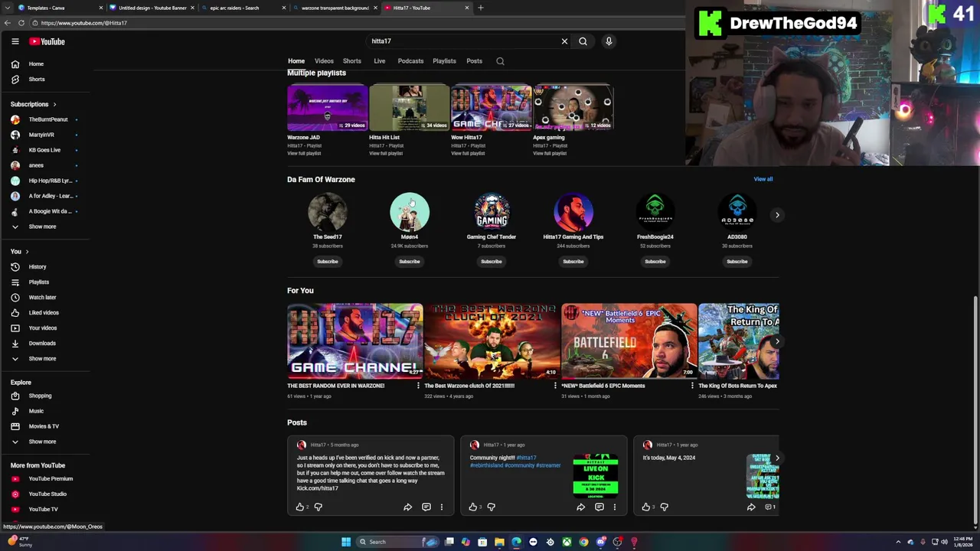Open Apex gaming playlist thumbnail
980x551 pixels.
coord(573,108)
